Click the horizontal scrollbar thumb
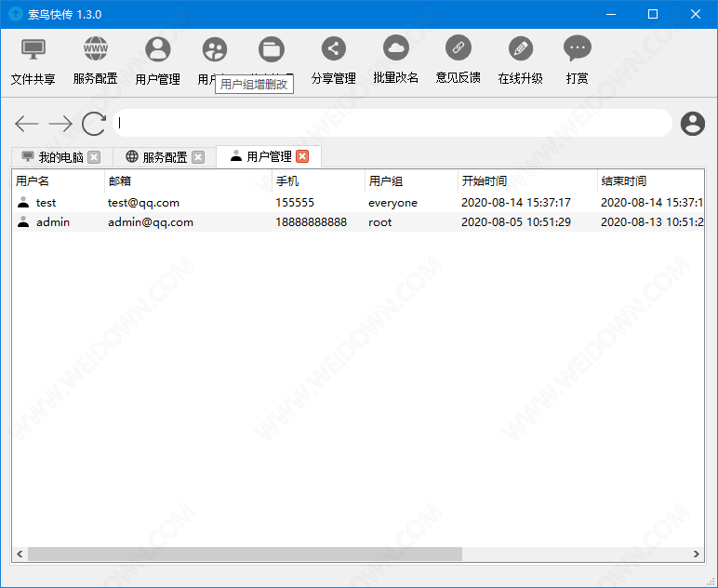This screenshot has height=588, width=718. click(x=245, y=554)
